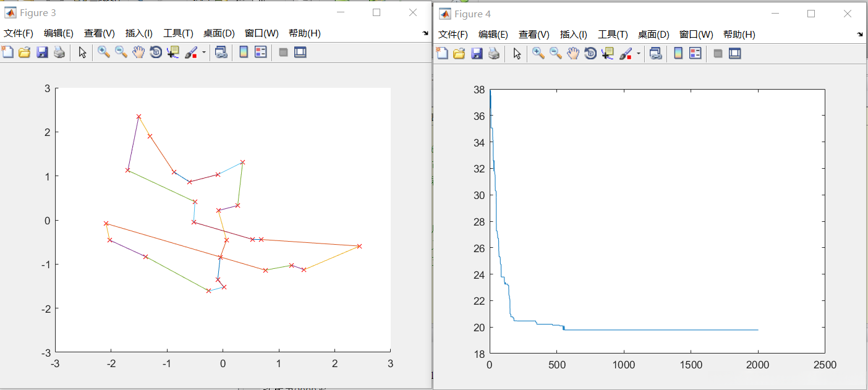Open 插入(I) menu in Figure 3
Viewport: 868px width, 390px height.
tap(139, 33)
